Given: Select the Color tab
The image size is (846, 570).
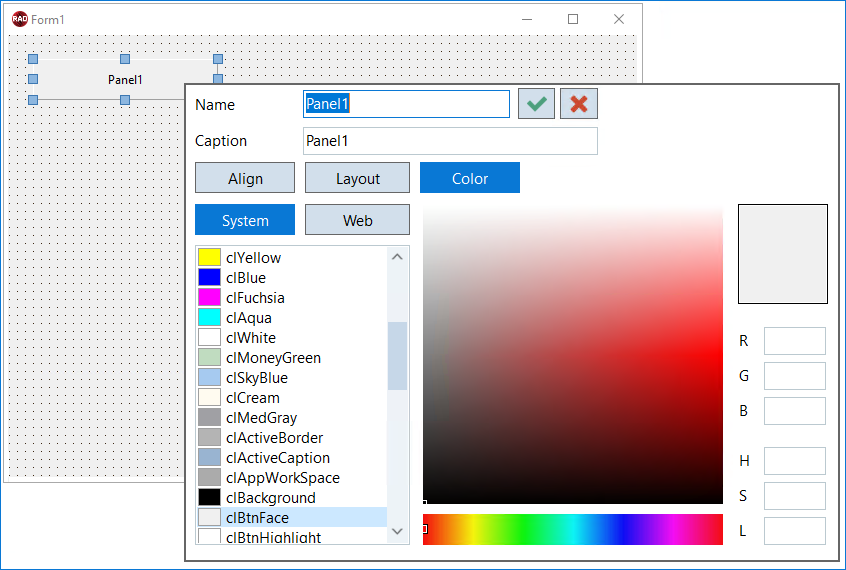Looking at the screenshot, I should coord(470,178).
